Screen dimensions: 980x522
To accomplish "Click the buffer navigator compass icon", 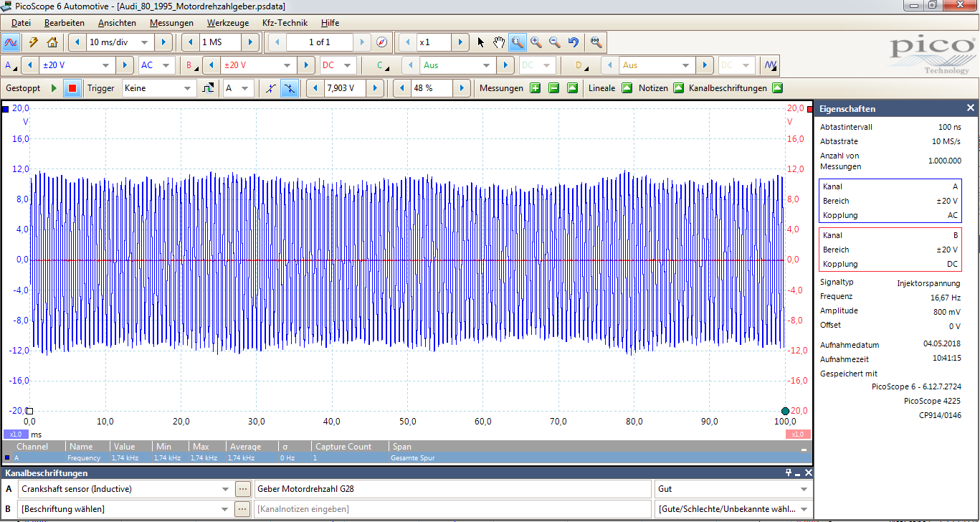I will [x=381, y=42].
